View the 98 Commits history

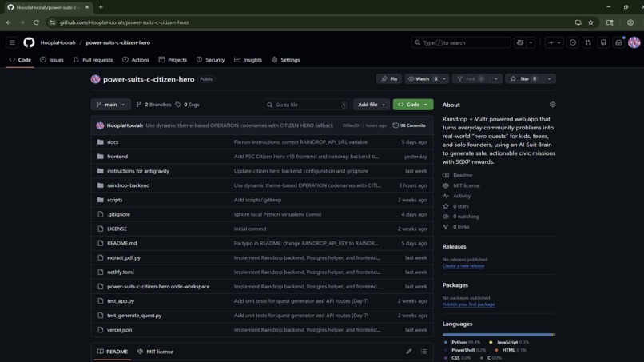pyautogui.click(x=409, y=125)
